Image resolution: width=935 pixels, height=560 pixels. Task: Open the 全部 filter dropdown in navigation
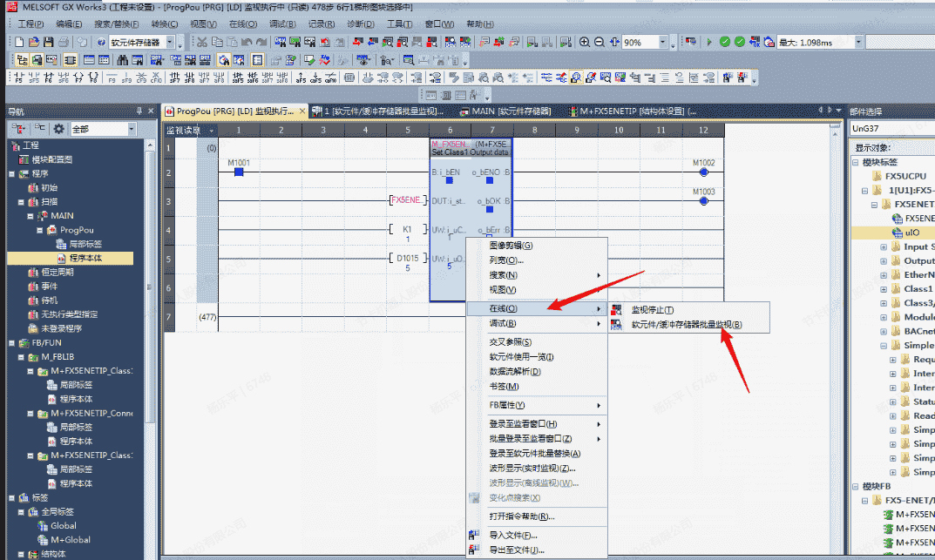tap(132, 129)
